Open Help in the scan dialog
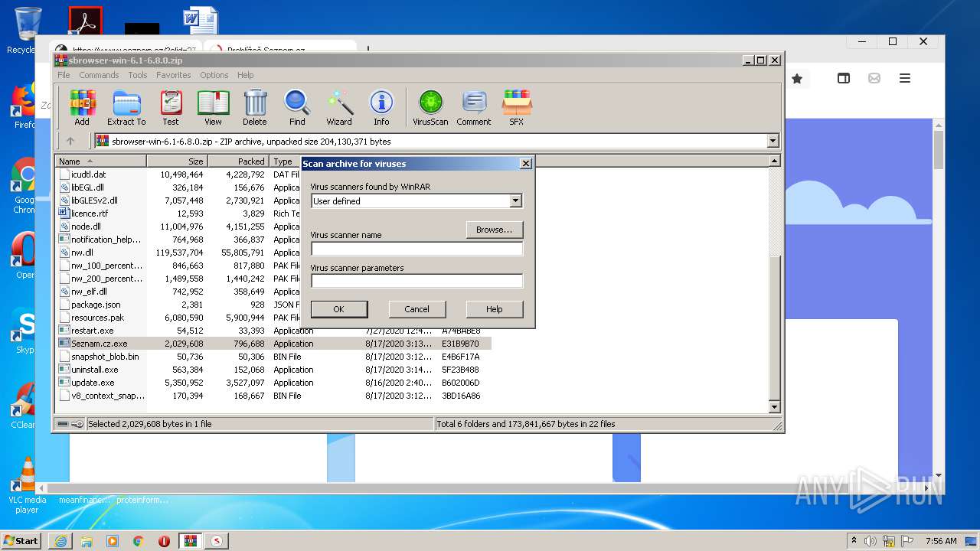Screen dimensions: 980x551 [x=494, y=309]
